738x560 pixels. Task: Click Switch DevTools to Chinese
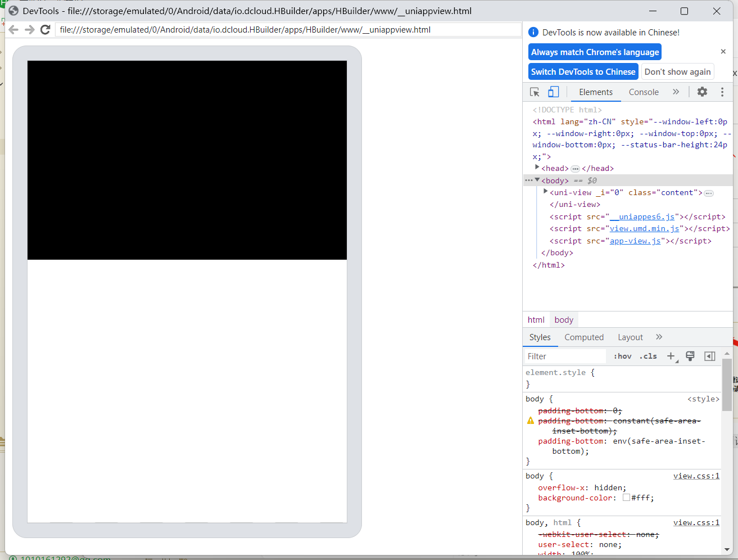point(583,71)
